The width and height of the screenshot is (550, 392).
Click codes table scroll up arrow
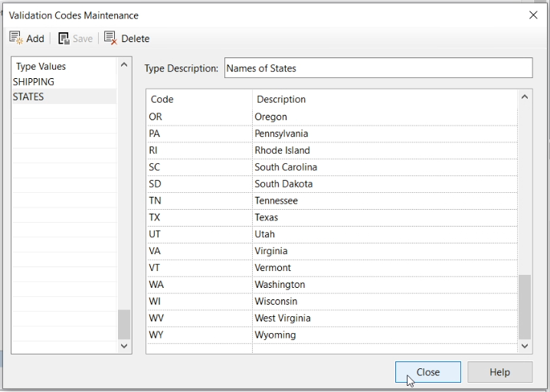pos(525,97)
